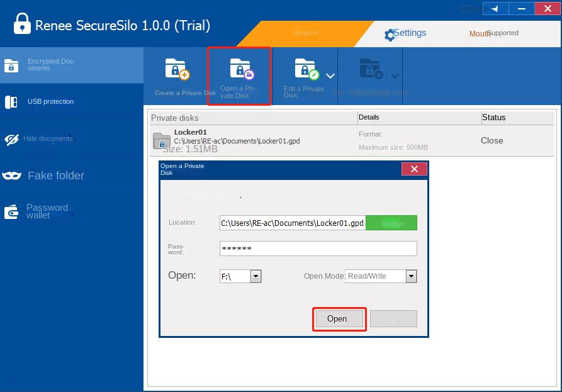Open the Settings gear icon

(390, 35)
